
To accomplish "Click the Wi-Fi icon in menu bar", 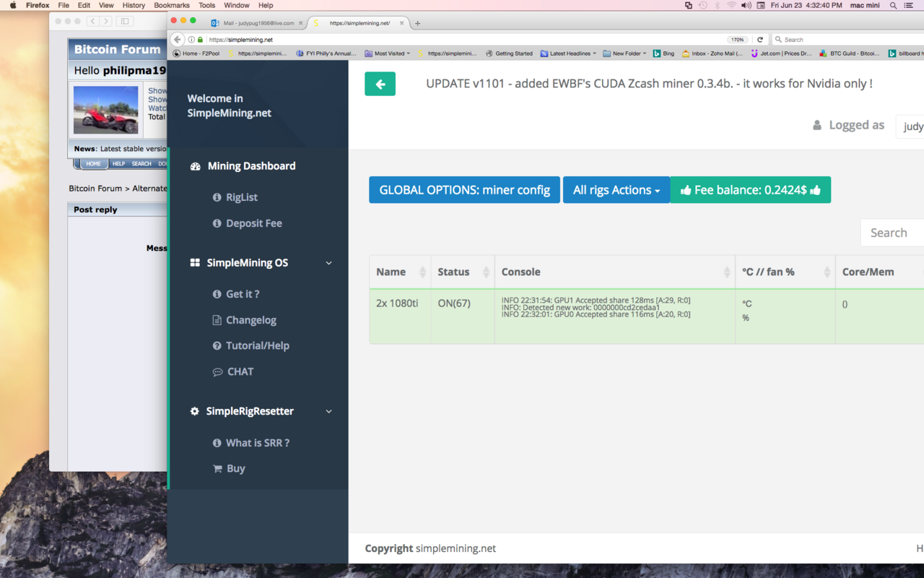I will click(x=731, y=5).
